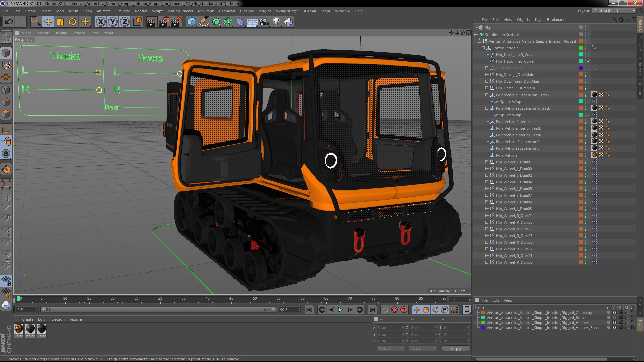The width and height of the screenshot is (644, 362).
Task: Click the Subdivision Surface generator icon
Action: pos(216,22)
